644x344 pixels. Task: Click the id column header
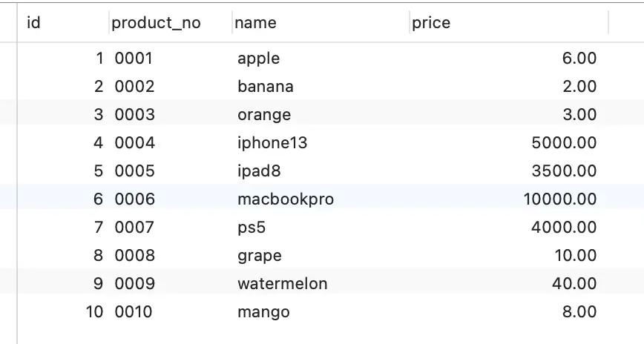(33, 23)
